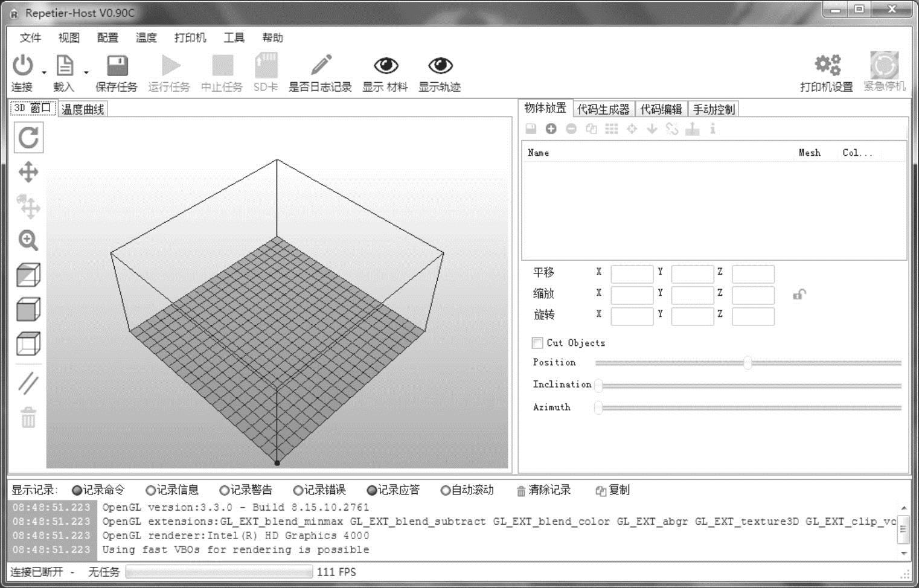This screenshot has width=919, height=588.
Task: Toggle the 记录命令 log option
Action: (98, 490)
